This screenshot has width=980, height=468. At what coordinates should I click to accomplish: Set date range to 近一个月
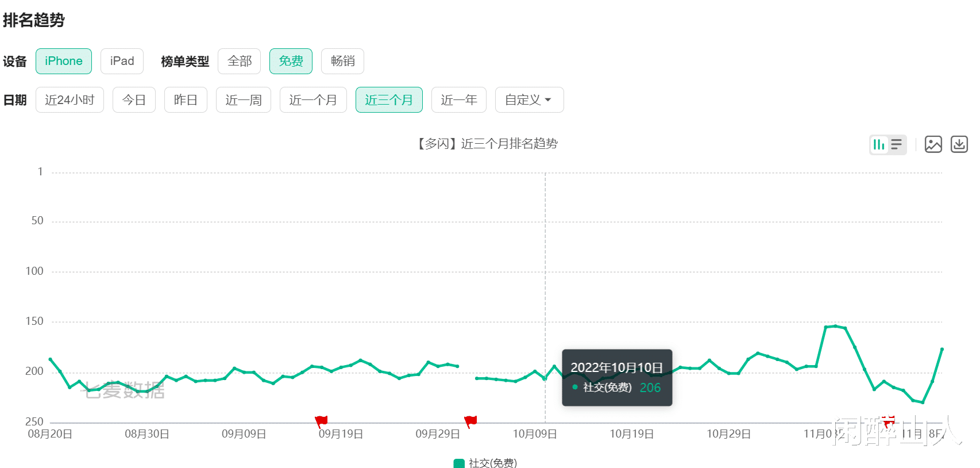[x=313, y=100]
